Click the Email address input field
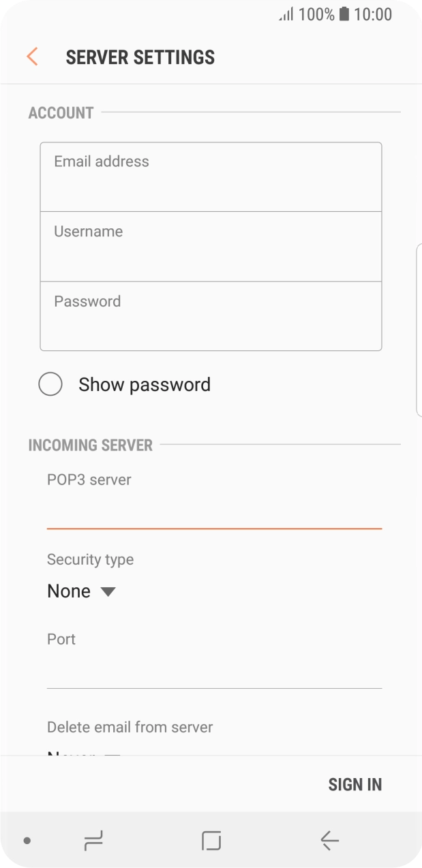Image resolution: width=422 pixels, height=868 pixels. pos(211,176)
